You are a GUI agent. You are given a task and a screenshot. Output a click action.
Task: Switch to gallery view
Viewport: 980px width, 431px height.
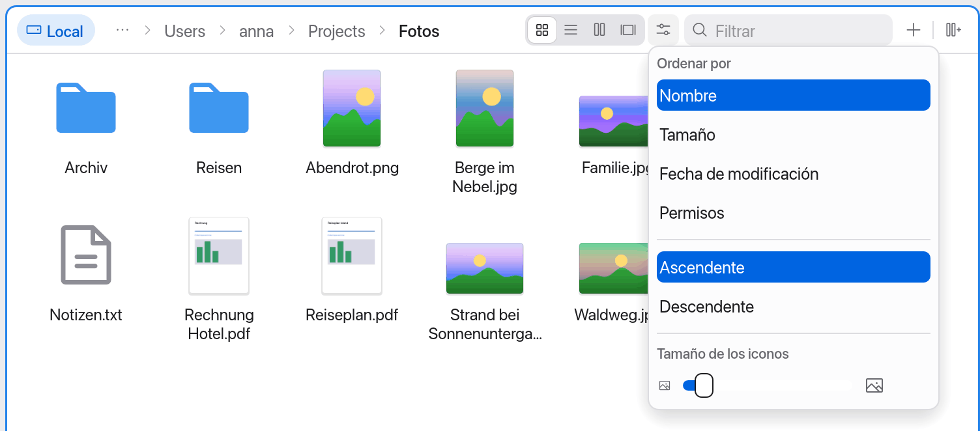(x=628, y=30)
